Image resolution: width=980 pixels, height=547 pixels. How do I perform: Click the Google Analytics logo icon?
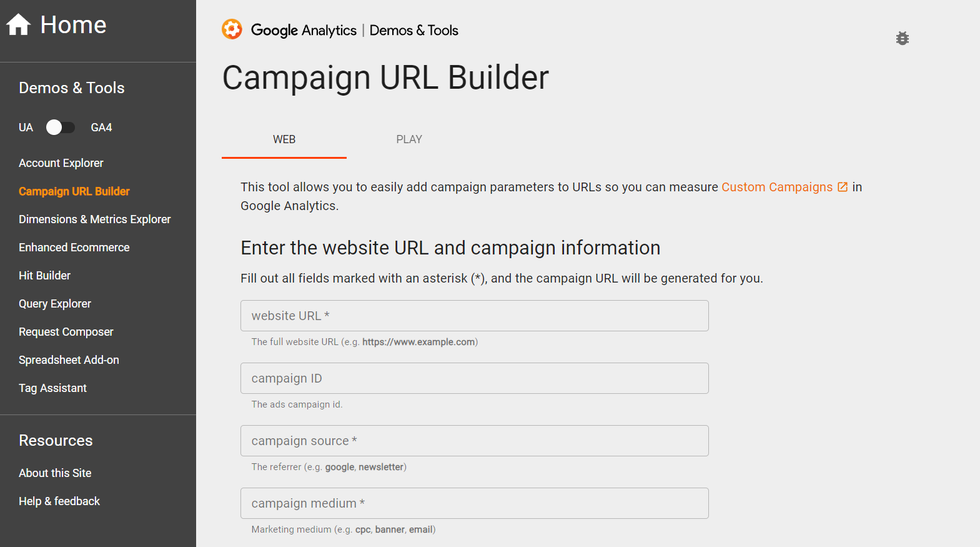pyautogui.click(x=232, y=29)
